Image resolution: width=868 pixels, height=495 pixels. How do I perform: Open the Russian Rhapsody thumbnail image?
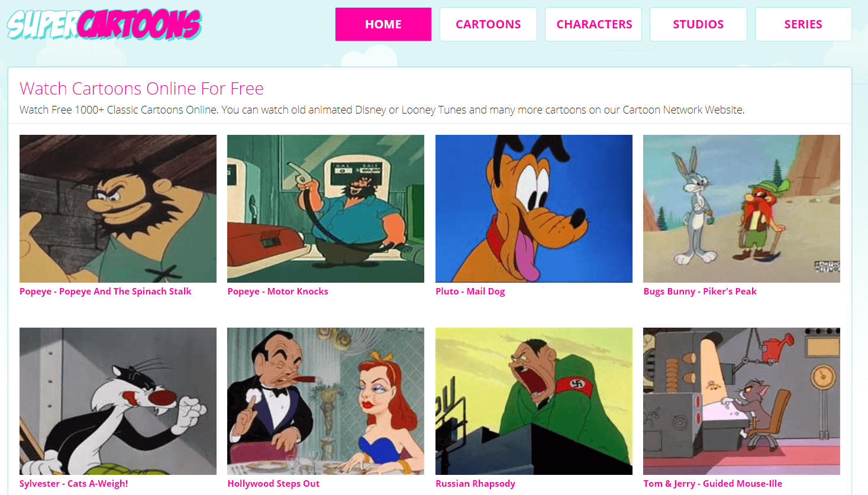click(534, 401)
